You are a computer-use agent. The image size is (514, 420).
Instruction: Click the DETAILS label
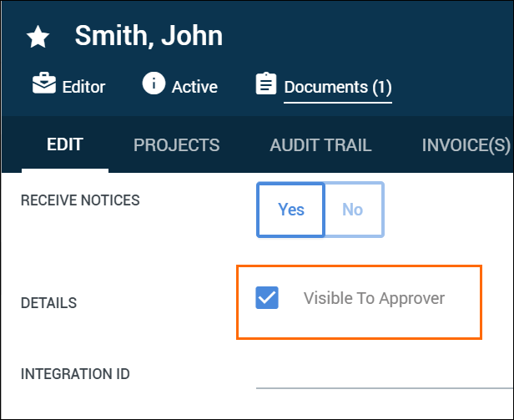[49, 303]
